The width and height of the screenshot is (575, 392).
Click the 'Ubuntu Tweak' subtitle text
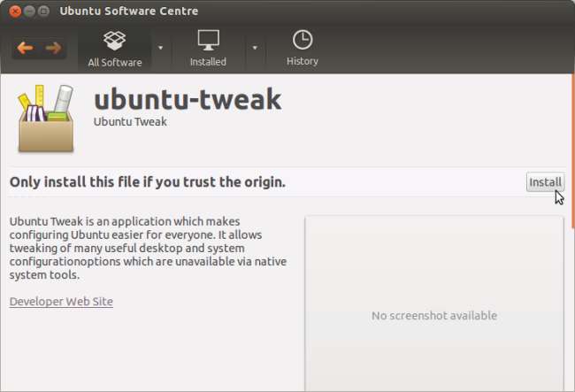click(130, 122)
